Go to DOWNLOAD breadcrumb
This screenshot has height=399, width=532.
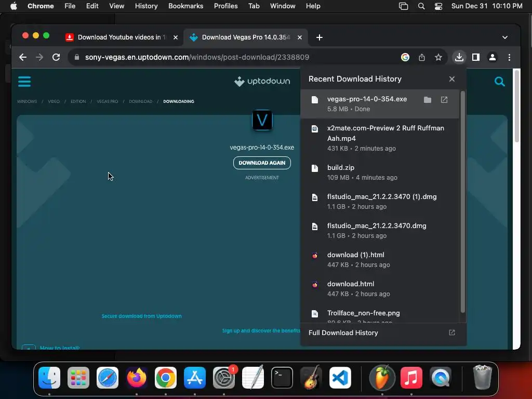[140, 101]
